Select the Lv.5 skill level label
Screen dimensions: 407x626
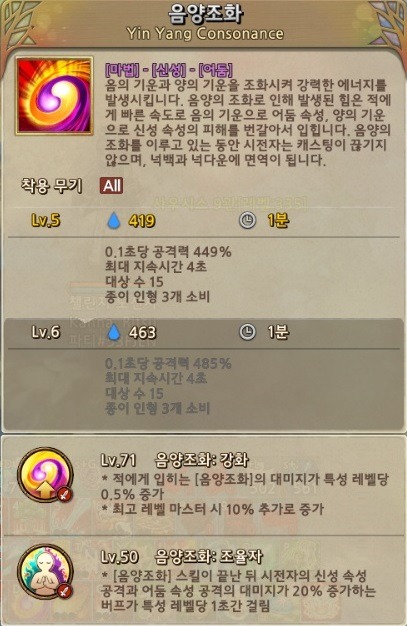[x=46, y=220]
